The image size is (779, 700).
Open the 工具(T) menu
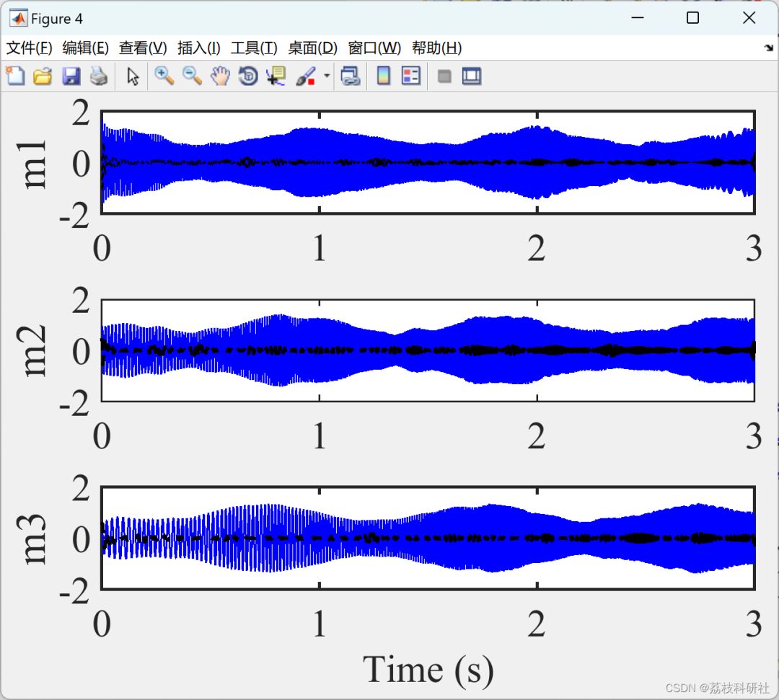coord(254,48)
